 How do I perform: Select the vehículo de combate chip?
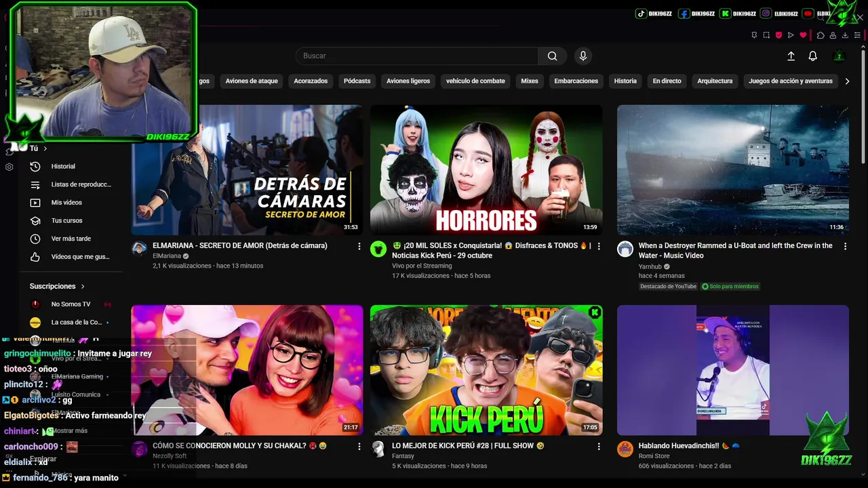tap(475, 81)
